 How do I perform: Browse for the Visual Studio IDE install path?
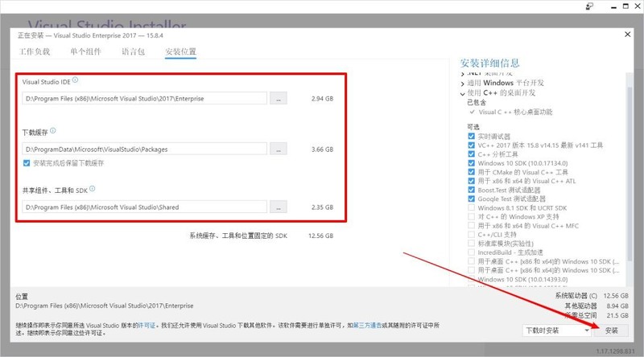point(278,98)
